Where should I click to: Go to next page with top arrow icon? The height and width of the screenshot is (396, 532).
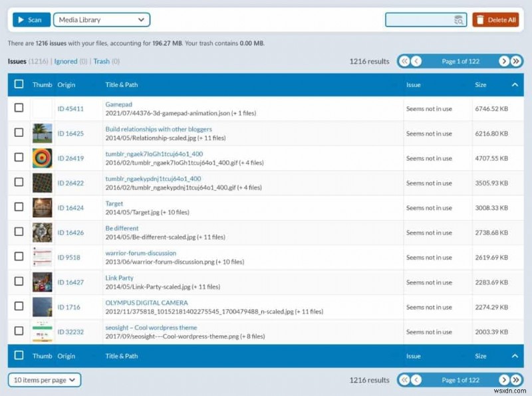point(504,60)
